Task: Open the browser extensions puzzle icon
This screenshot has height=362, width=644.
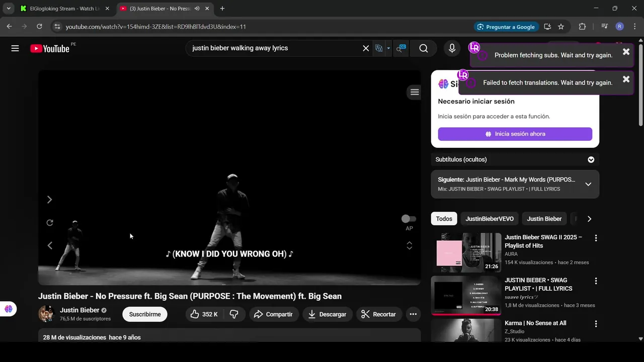Action: coord(583,27)
